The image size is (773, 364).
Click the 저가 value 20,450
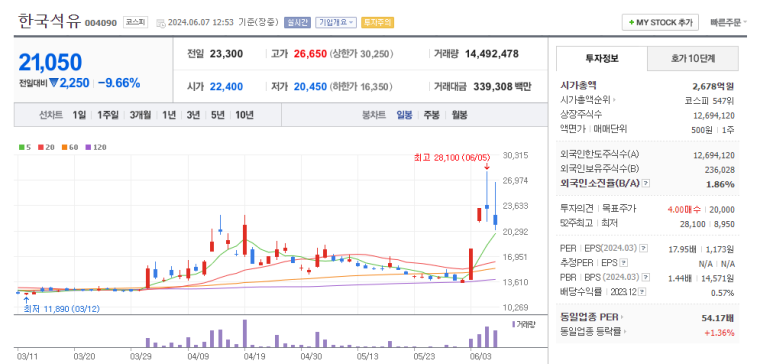(310, 87)
